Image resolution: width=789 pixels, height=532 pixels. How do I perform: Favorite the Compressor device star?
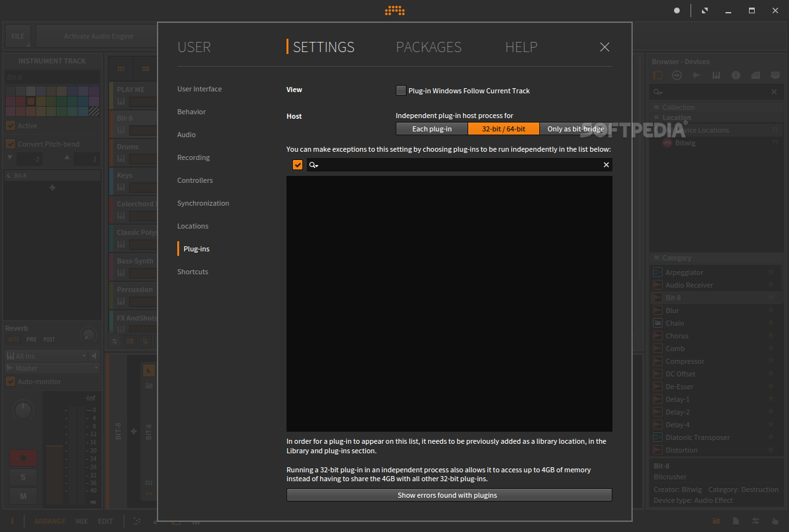771,361
